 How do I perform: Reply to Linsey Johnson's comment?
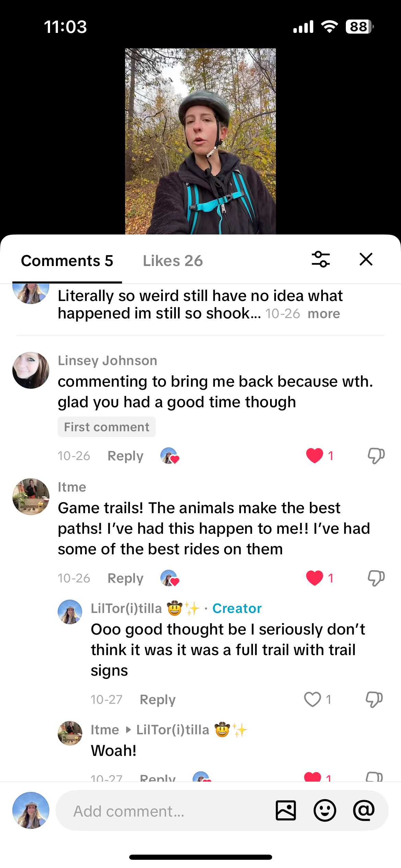click(x=125, y=456)
